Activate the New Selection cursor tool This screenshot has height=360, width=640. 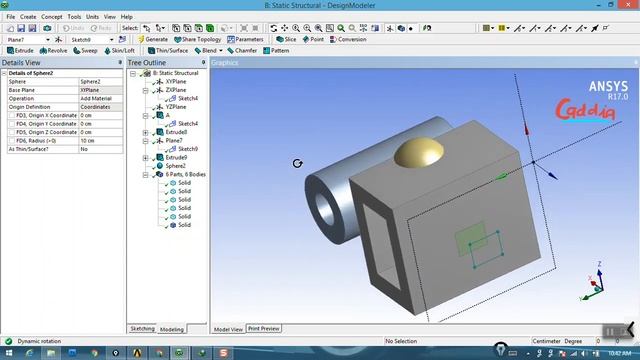[x=147, y=28]
